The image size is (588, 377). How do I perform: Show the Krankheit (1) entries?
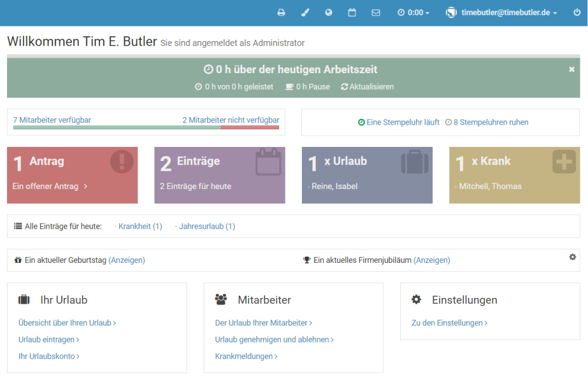coord(140,226)
